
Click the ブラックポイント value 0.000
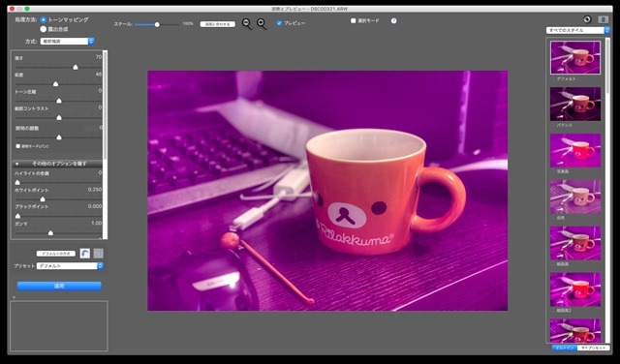click(95, 206)
